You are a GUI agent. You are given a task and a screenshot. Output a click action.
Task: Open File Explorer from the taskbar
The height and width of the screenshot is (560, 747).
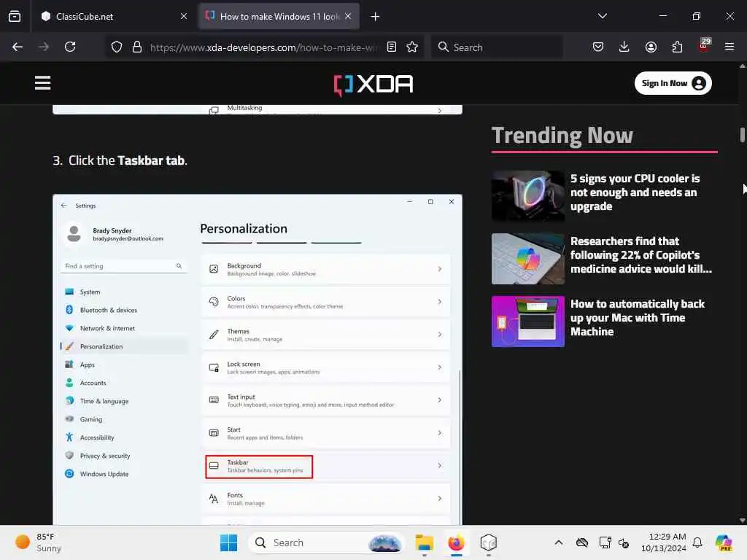pos(424,542)
